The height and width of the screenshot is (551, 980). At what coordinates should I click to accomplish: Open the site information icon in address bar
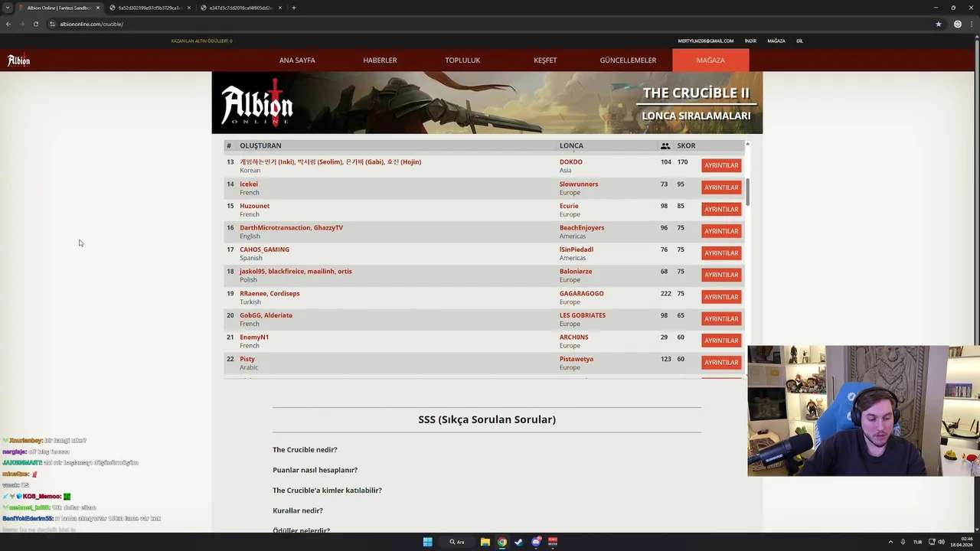pyautogui.click(x=52, y=24)
